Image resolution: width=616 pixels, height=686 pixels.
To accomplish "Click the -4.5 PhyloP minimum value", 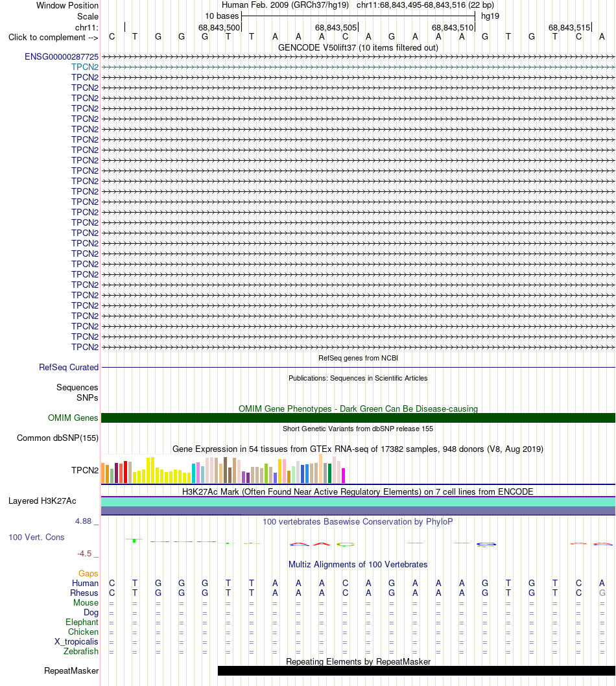I will click(x=84, y=554).
